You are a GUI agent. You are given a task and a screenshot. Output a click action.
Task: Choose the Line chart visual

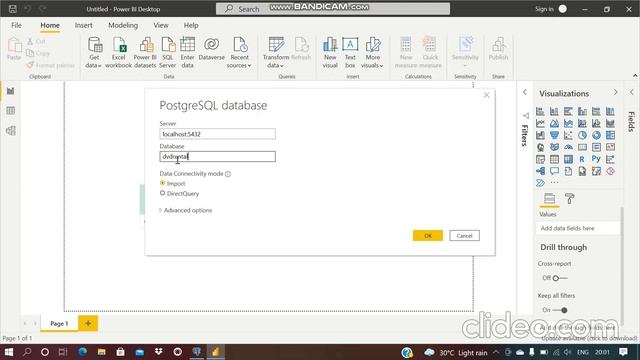click(540, 123)
